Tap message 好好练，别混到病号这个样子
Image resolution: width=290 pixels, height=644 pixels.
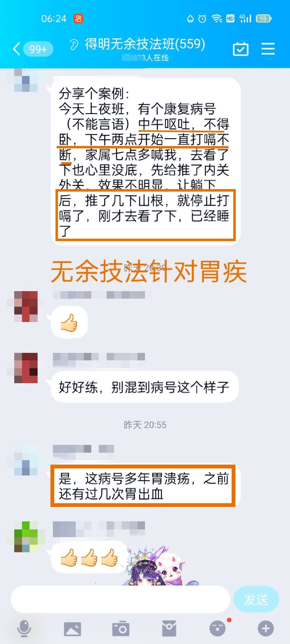click(144, 387)
